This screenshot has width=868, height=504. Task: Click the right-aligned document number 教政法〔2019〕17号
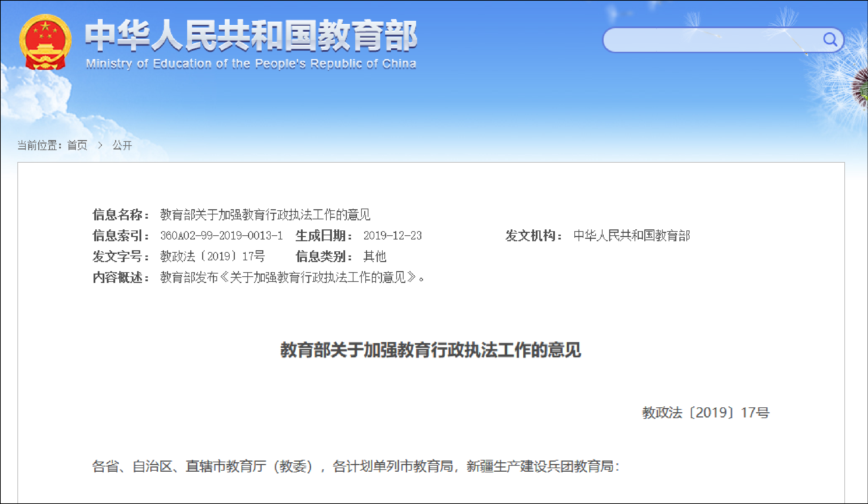(x=706, y=413)
